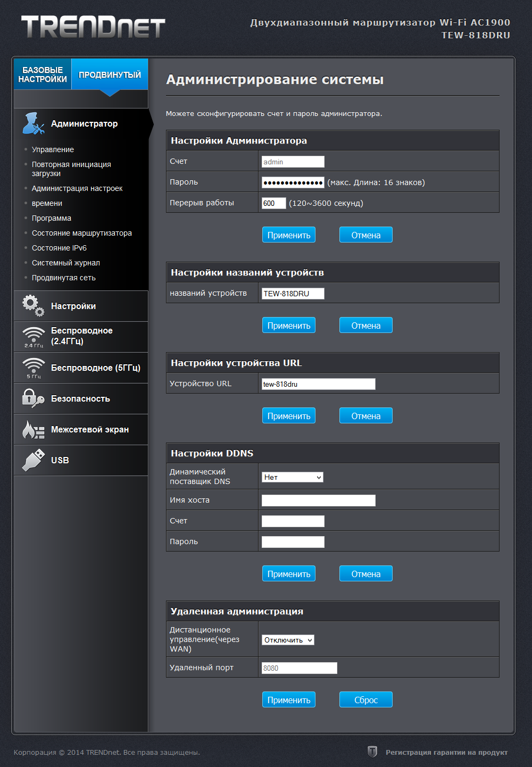
Task: Cancel device URL changes Отмена
Action: 366,415
